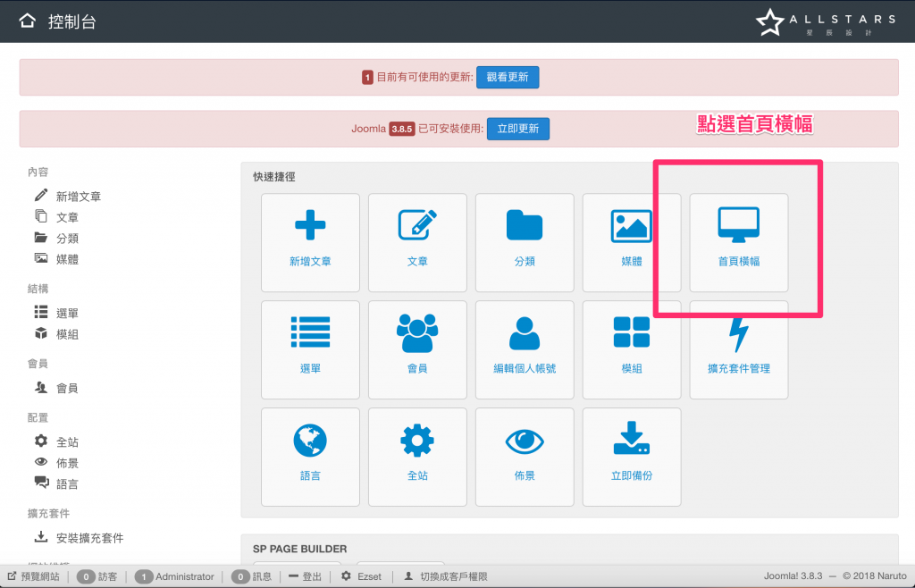
Task: Open 選單 in the sidebar 結構 section
Action: click(67, 313)
